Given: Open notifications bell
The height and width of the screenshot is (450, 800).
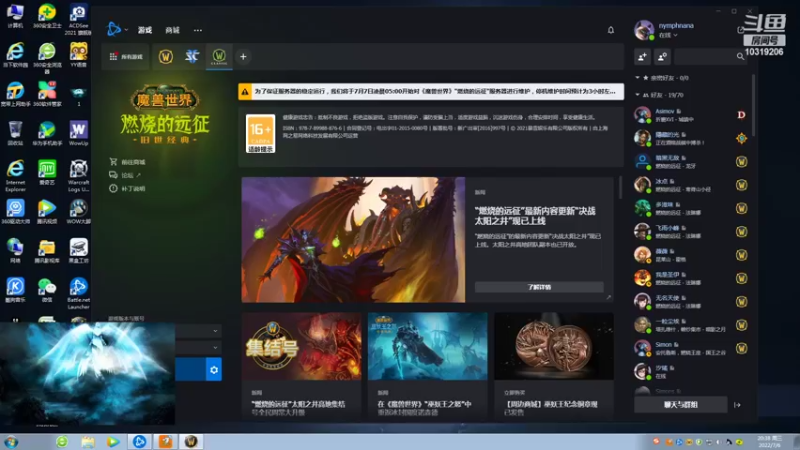Looking at the screenshot, I should click(611, 30).
